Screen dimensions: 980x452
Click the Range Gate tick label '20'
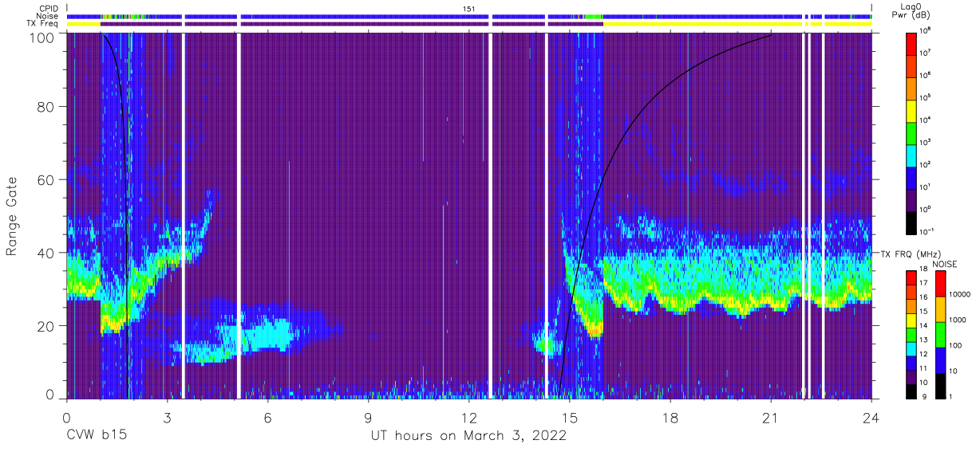point(47,325)
